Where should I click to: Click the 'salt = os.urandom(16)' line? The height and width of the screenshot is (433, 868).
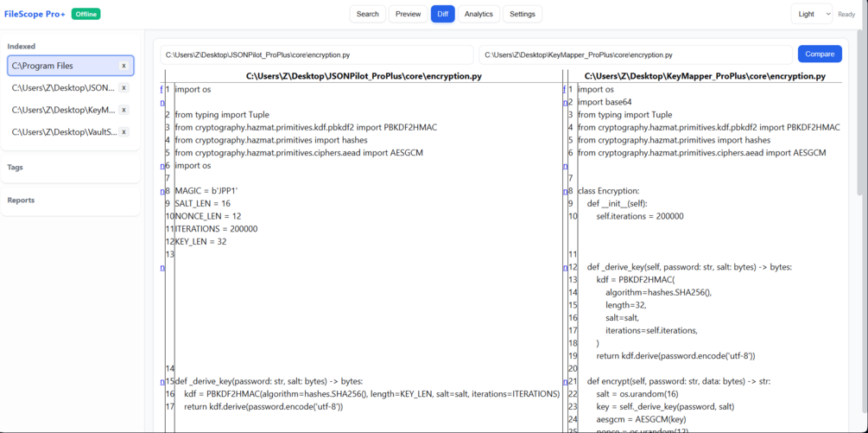click(x=637, y=394)
